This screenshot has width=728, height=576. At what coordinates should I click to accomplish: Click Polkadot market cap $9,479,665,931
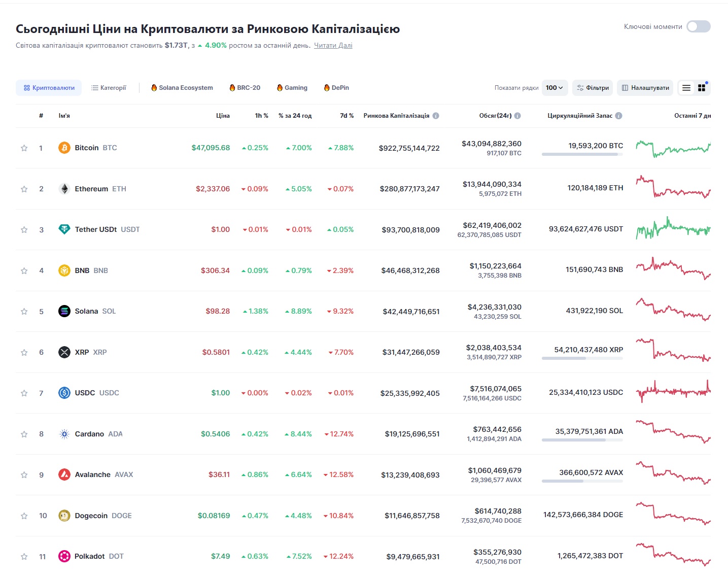(413, 557)
